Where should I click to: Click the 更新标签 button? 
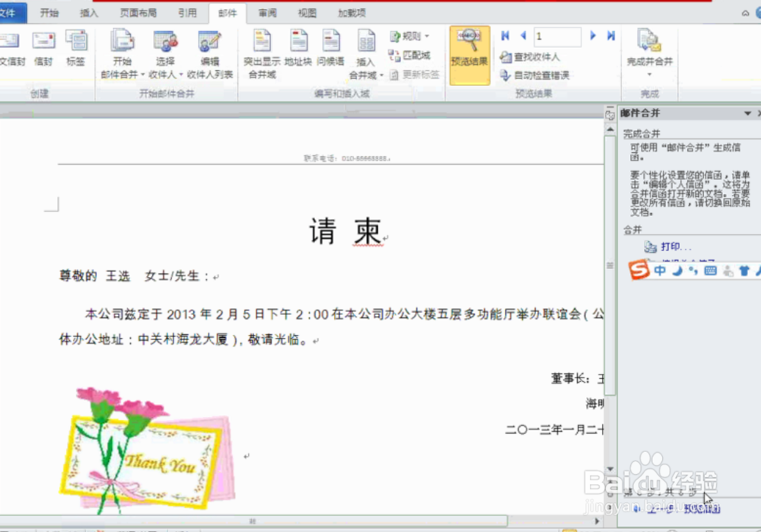[420, 75]
